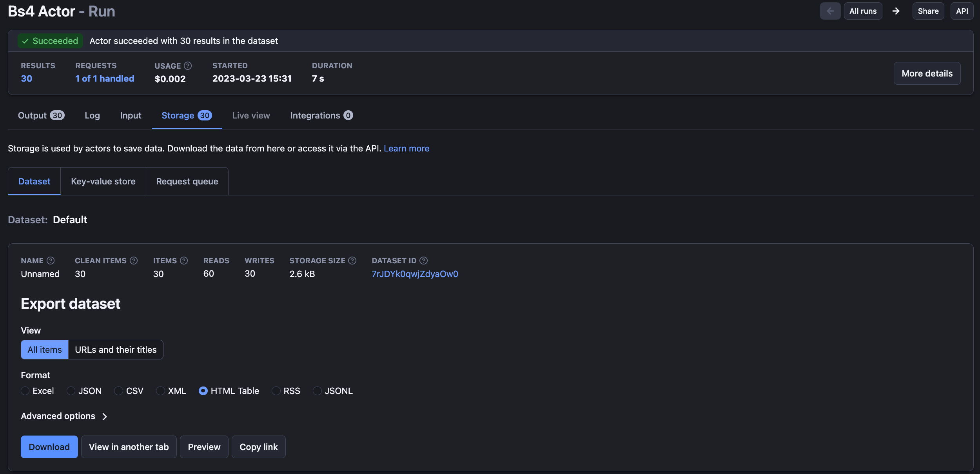Click the Clean Items help icon
Viewport: 980px width, 474px height.
pos(134,261)
